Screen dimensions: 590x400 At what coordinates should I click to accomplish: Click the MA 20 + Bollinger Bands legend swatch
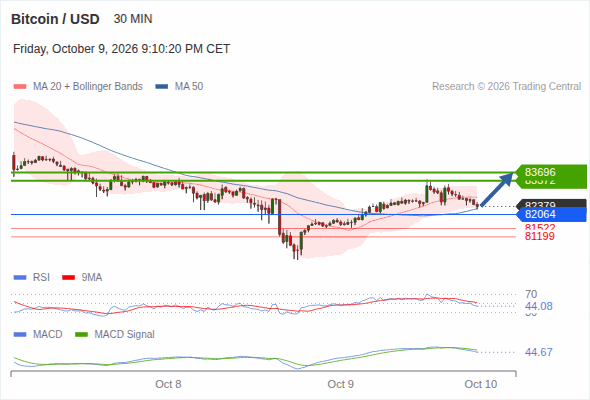tap(20, 87)
